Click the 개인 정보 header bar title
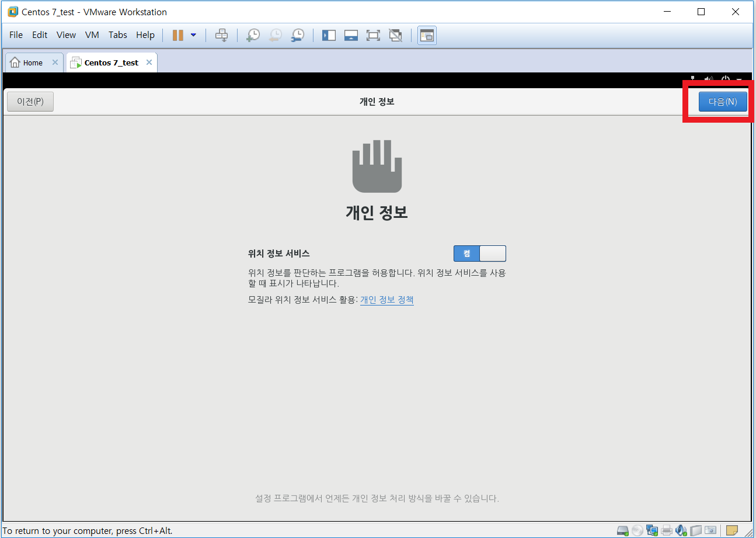The image size is (756, 538). (x=377, y=102)
